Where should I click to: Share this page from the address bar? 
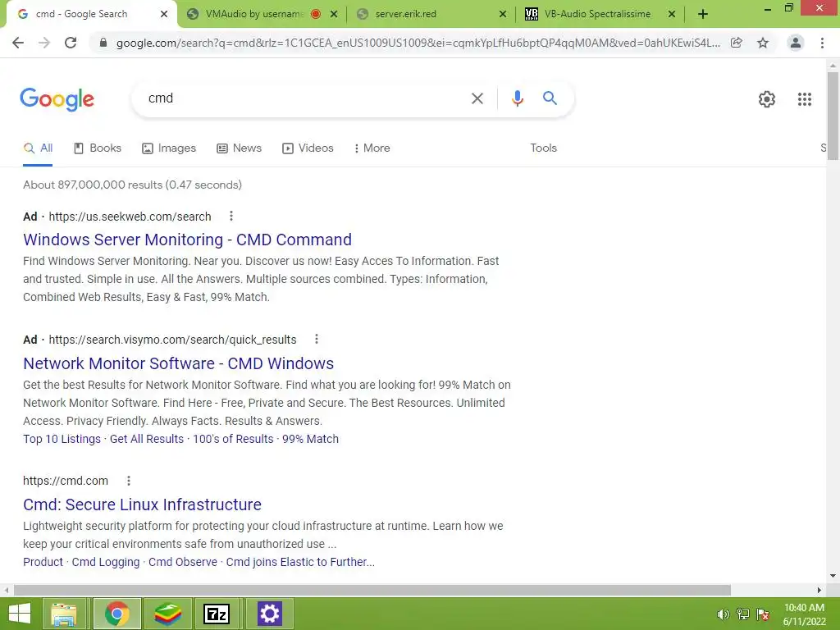737,43
